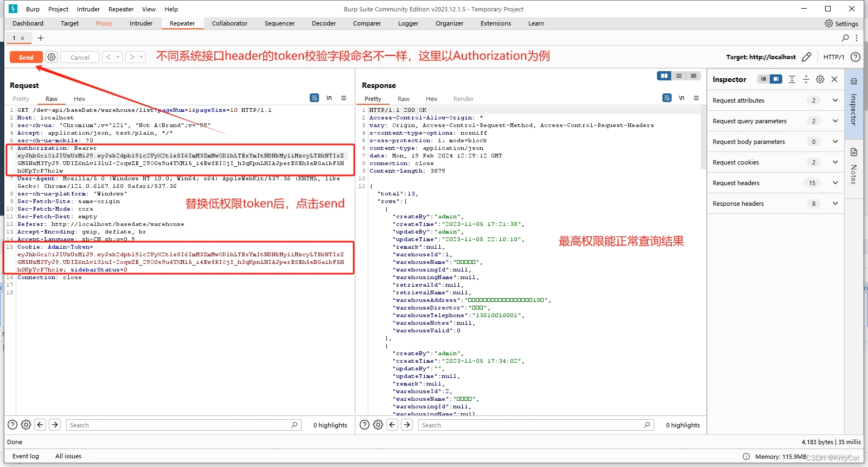Viewport: 868px width, 467px height.
Task: Switch protocol HTTP/1 selector
Action: (834, 57)
